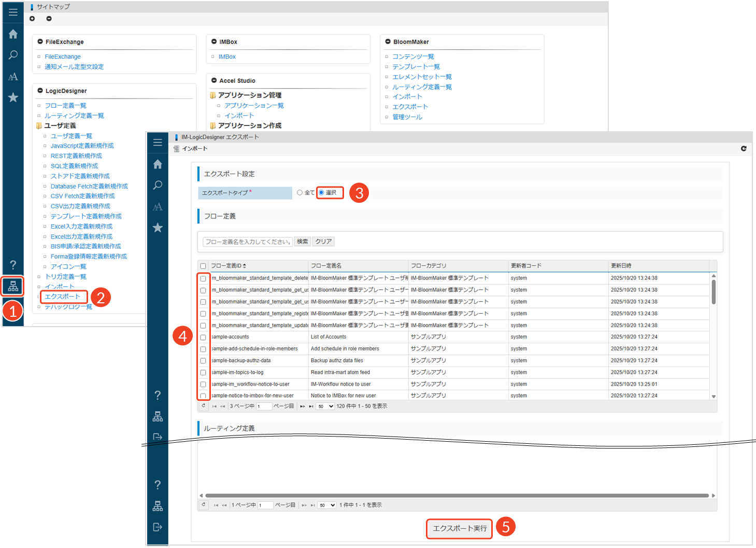756x548 pixels.
Task: Open the page size dropdown showing 50
Action: (x=325, y=406)
